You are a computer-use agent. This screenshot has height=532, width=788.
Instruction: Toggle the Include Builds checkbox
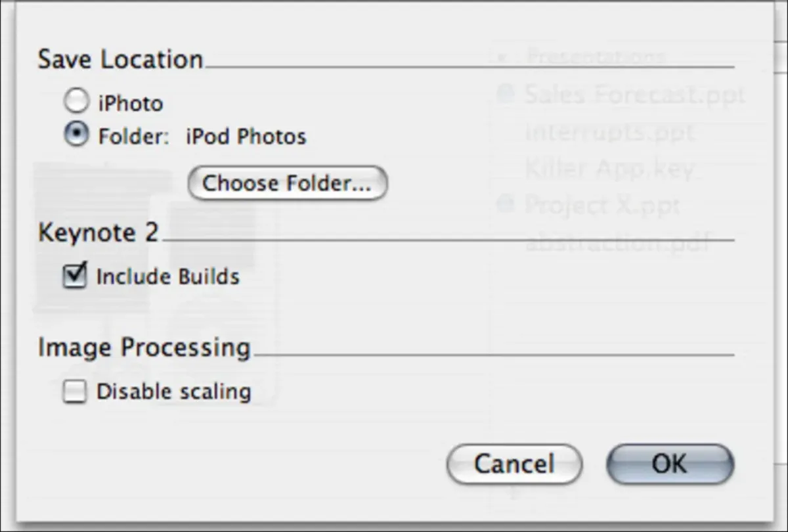pos(75,276)
